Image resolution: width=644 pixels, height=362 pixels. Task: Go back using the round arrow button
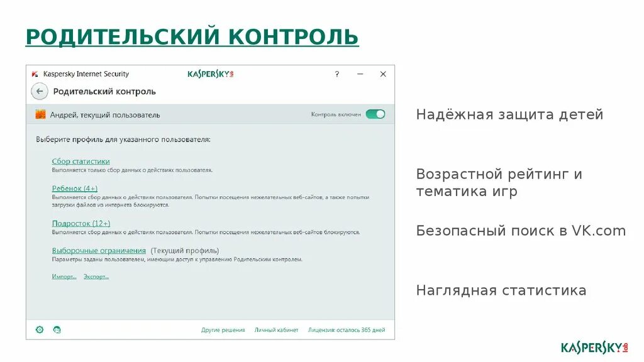(x=40, y=91)
